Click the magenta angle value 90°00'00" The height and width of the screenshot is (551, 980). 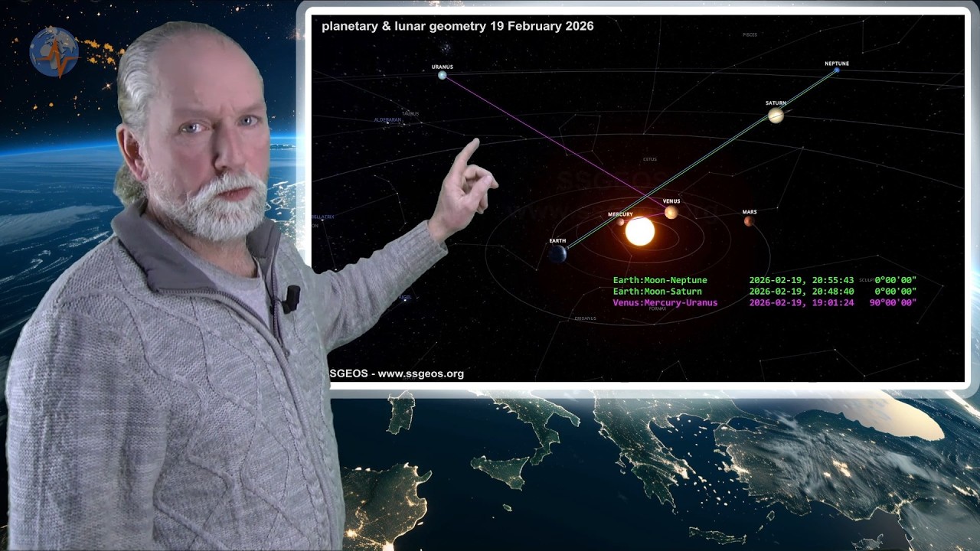click(x=893, y=302)
